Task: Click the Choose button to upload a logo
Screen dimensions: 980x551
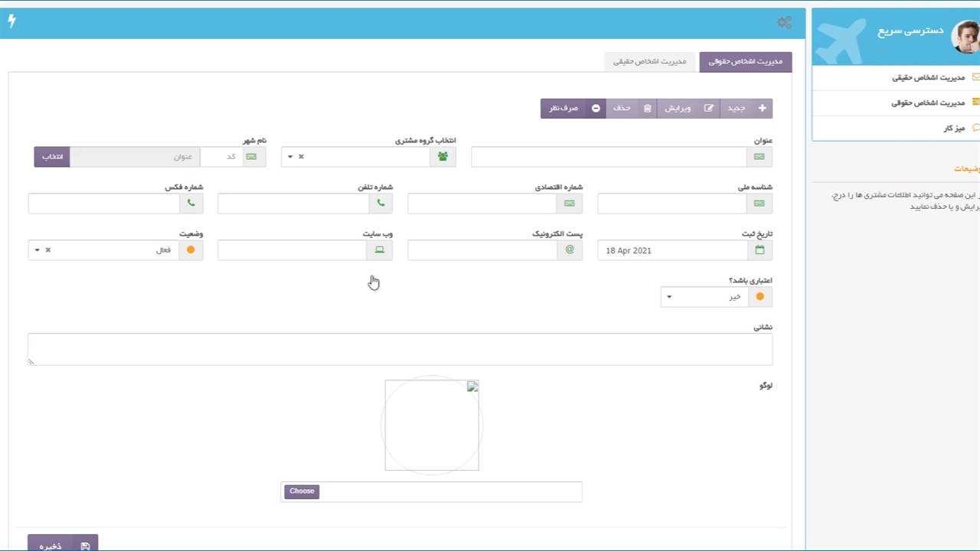Action: coord(302,491)
